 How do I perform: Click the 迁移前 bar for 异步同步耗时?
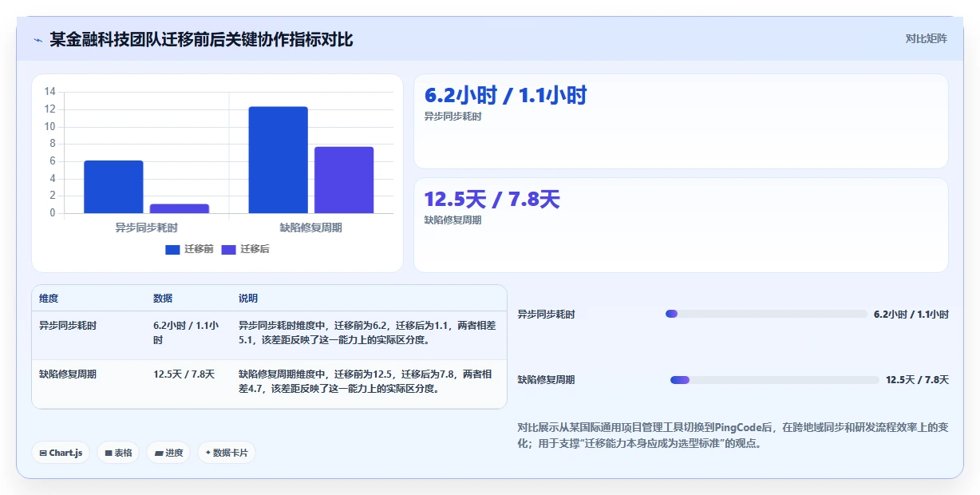click(x=113, y=187)
